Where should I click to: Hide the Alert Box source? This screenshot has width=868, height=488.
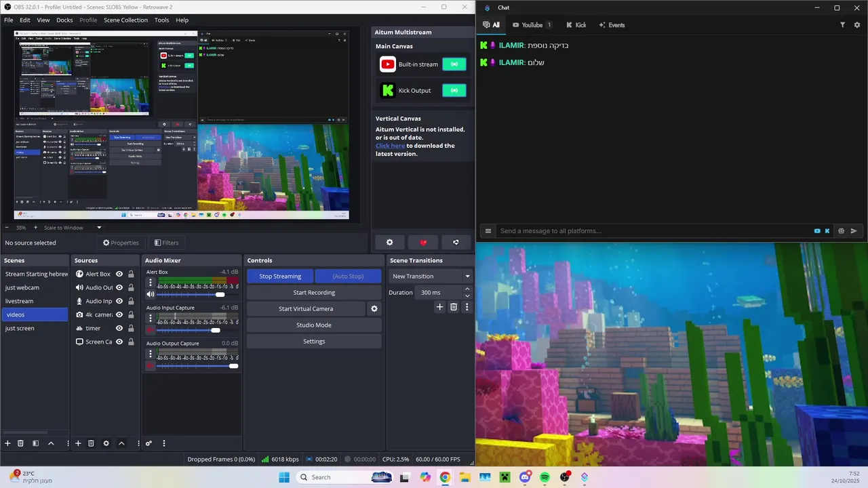click(x=119, y=274)
